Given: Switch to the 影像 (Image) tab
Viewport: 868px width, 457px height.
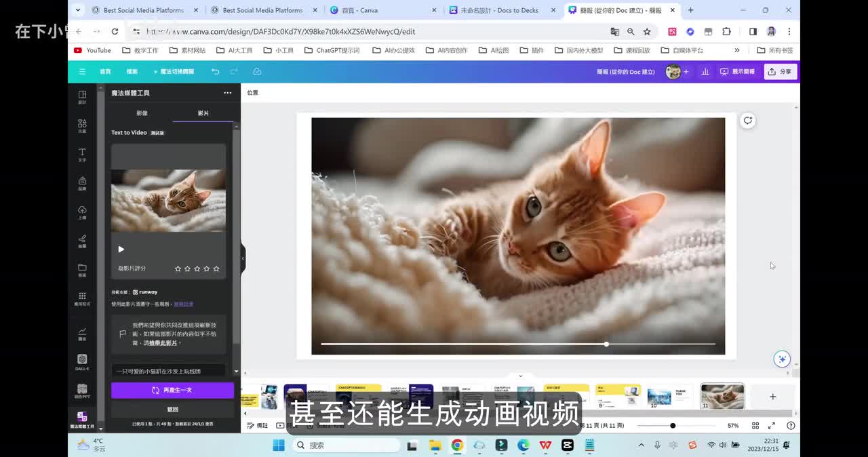Looking at the screenshot, I should pyautogui.click(x=142, y=113).
